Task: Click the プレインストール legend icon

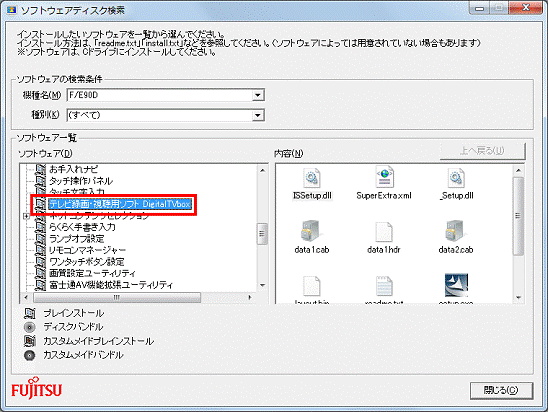Action: pos(30,313)
